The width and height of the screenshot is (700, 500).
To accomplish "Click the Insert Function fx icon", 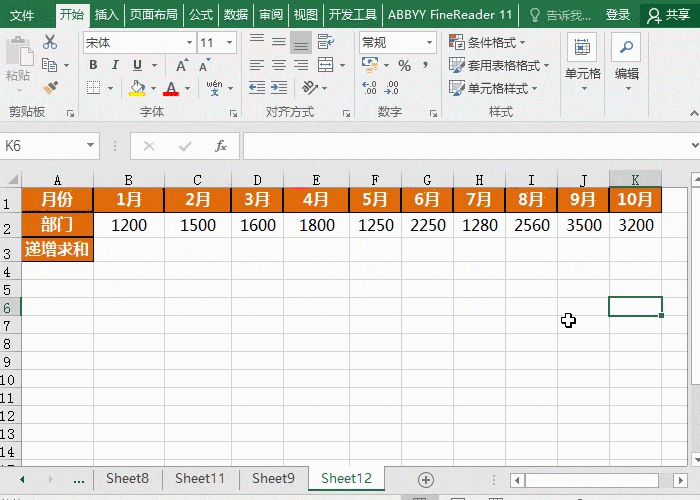I will click(221, 146).
